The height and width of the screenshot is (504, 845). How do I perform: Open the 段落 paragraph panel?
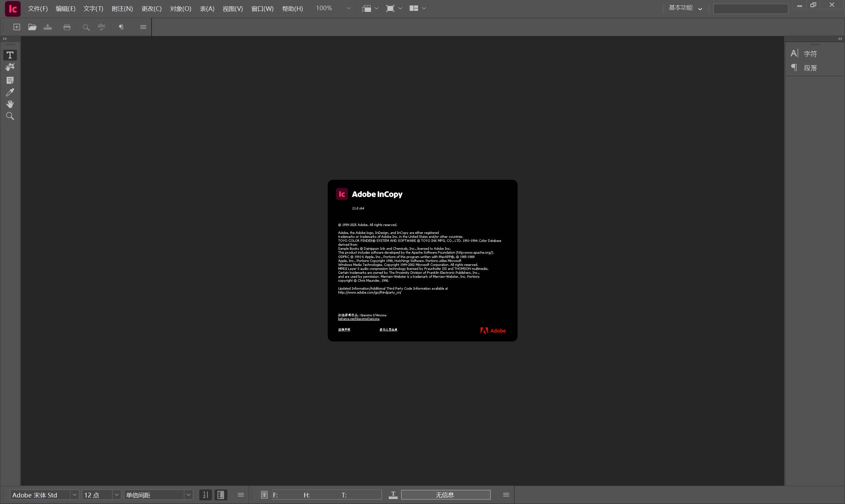click(810, 68)
